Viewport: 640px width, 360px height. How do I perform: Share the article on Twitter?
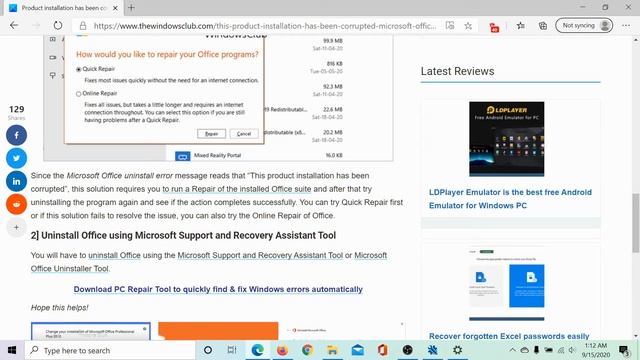[x=16, y=158]
